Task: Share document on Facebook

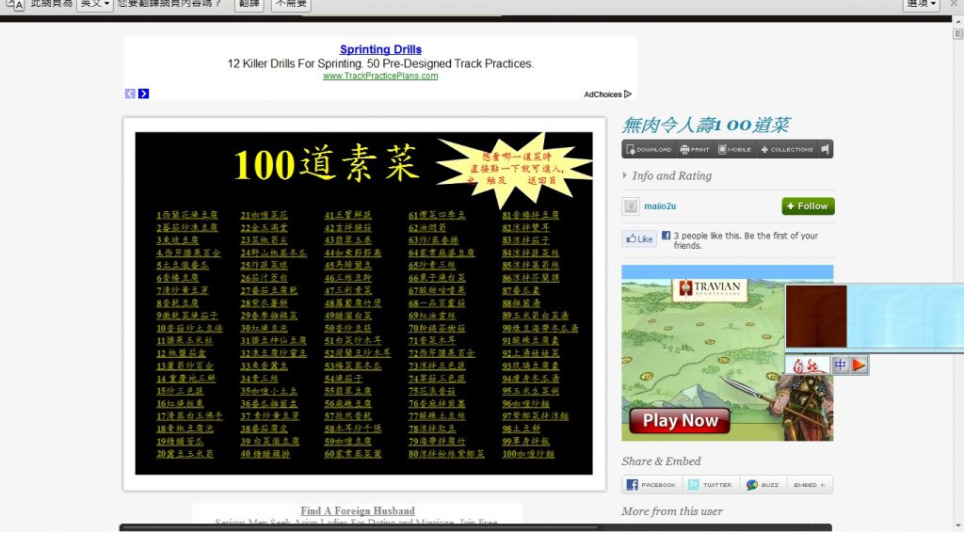Action: (651, 485)
